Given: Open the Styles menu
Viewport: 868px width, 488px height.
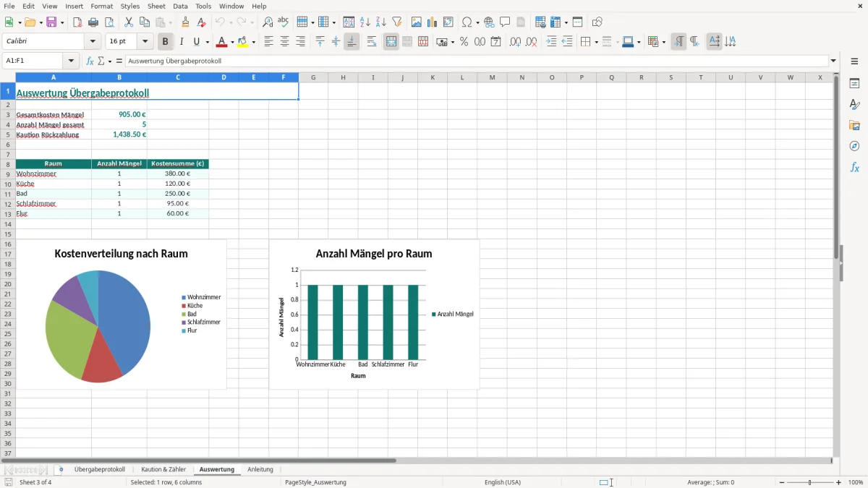Looking at the screenshot, I should pyautogui.click(x=130, y=6).
